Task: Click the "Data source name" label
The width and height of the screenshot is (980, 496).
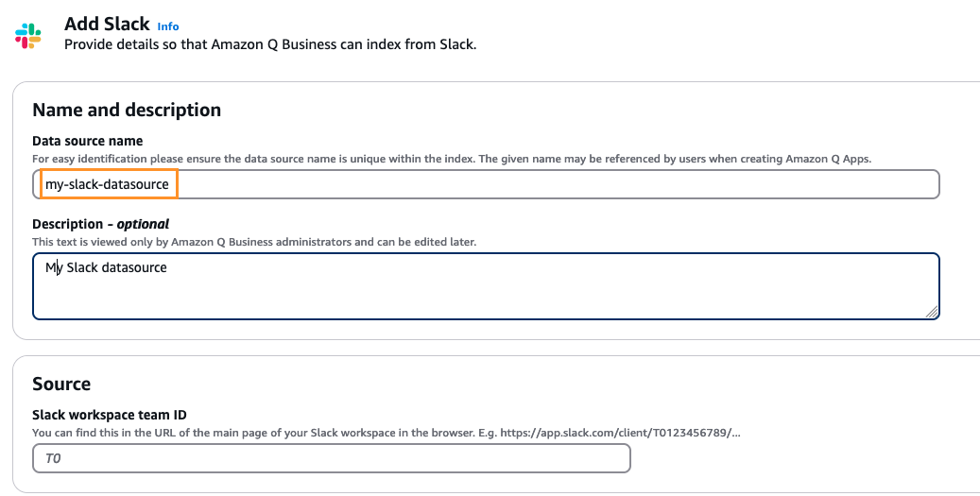Action: pos(88,141)
